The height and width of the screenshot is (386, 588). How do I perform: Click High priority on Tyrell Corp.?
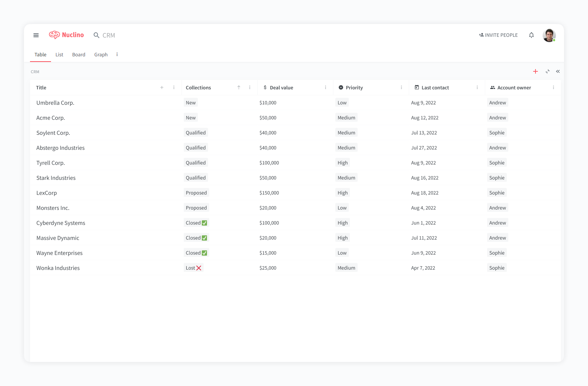point(343,163)
